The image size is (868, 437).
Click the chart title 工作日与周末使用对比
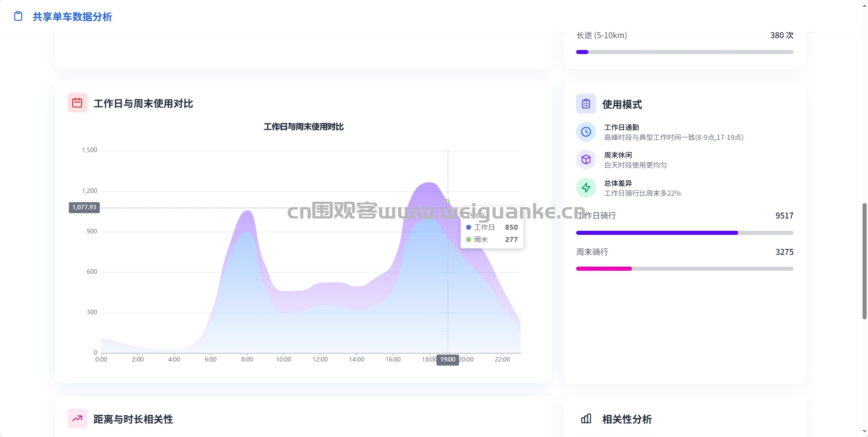click(x=303, y=127)
